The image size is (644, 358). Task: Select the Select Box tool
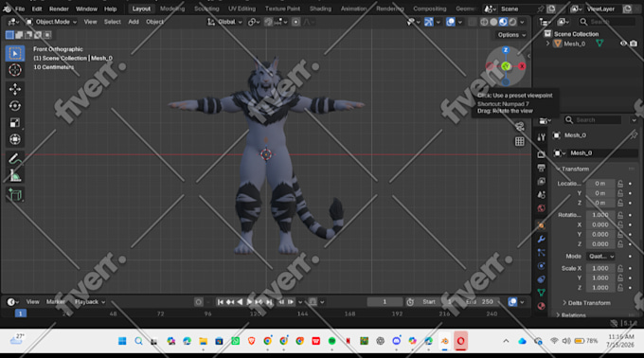15,53
